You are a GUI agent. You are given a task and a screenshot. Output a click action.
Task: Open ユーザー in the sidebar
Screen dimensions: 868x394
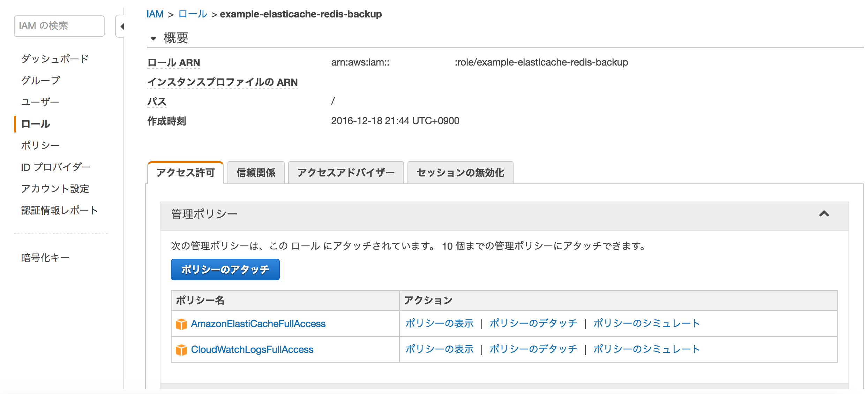40,102
